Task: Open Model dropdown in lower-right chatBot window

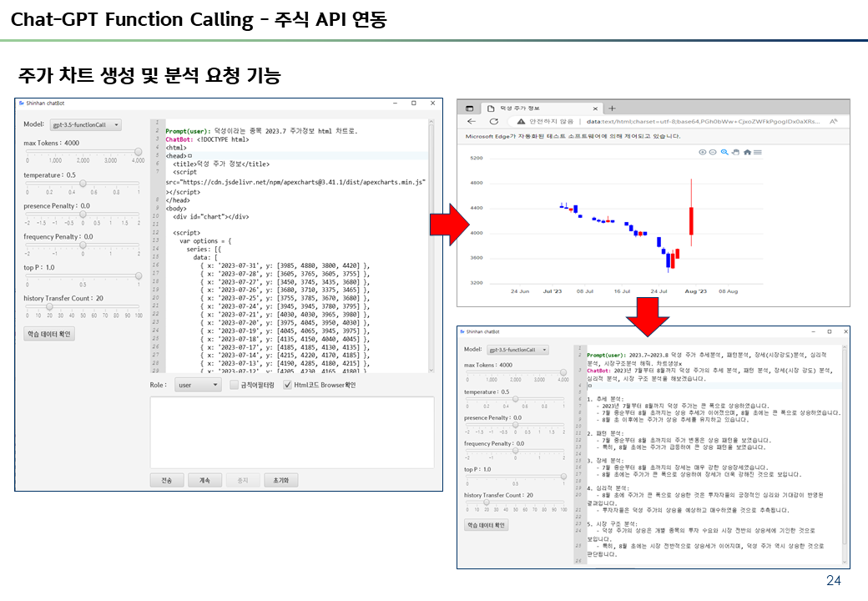Action: 517,350
